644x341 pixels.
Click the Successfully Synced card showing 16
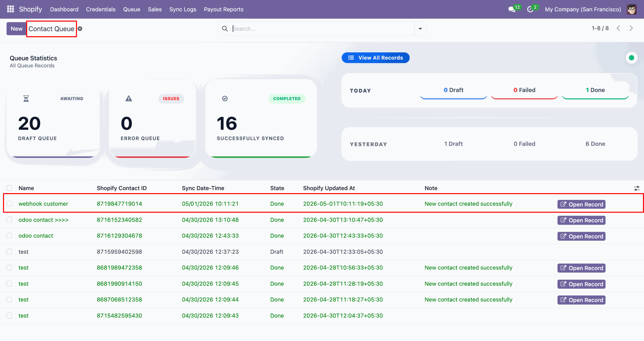point(261,118)
